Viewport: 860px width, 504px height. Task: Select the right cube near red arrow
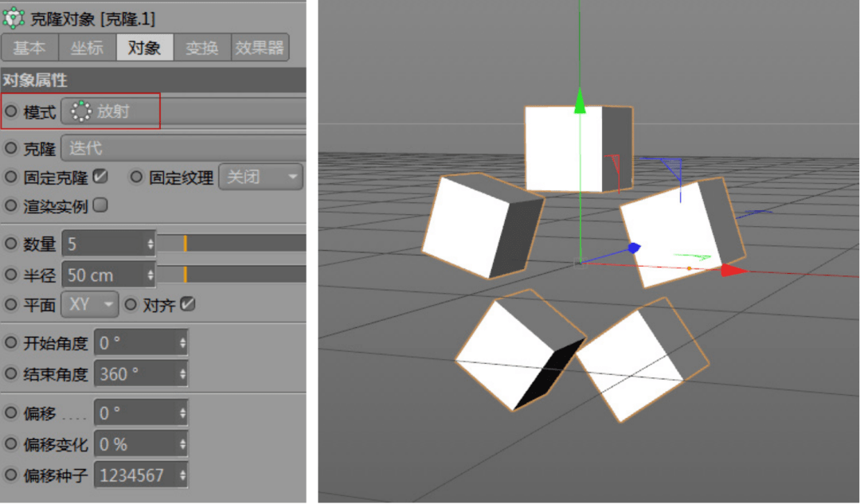(683, 233)
